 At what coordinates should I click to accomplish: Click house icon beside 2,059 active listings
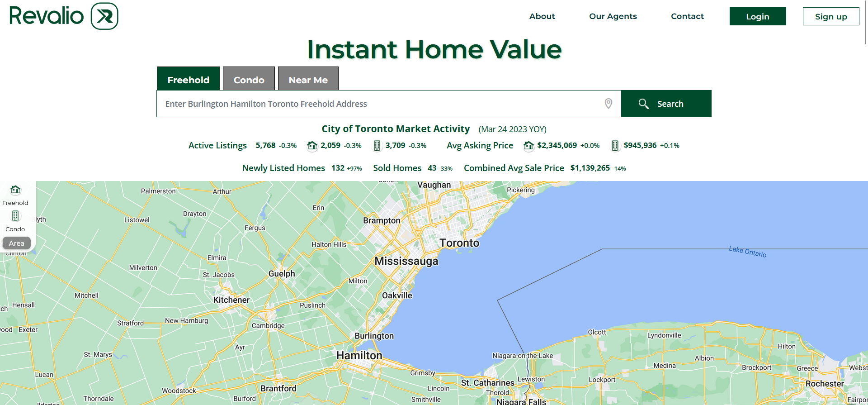pos(312,146)
